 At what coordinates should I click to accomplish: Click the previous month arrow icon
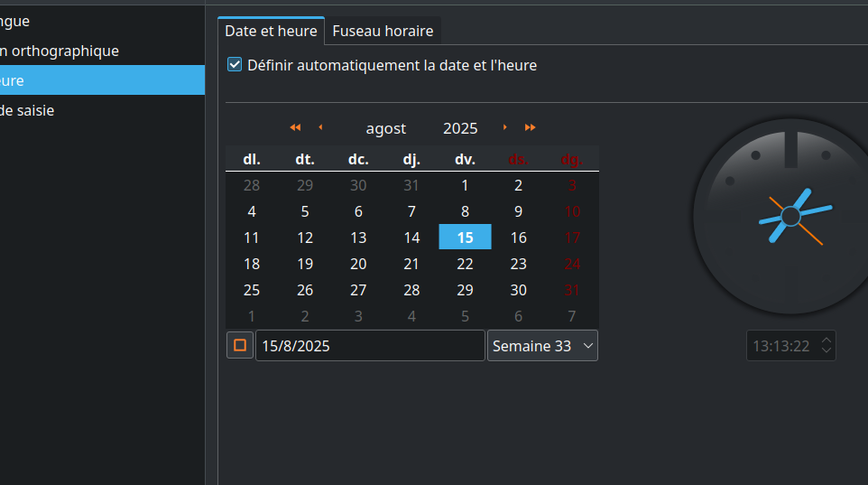(x=320, y=127)
